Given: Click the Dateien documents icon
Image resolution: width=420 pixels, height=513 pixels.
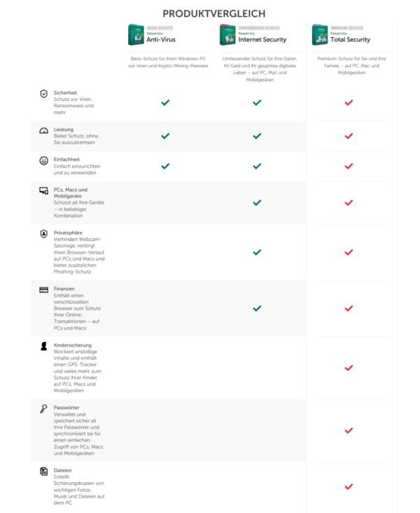Looking at the screenshot, I should point(43,471).
